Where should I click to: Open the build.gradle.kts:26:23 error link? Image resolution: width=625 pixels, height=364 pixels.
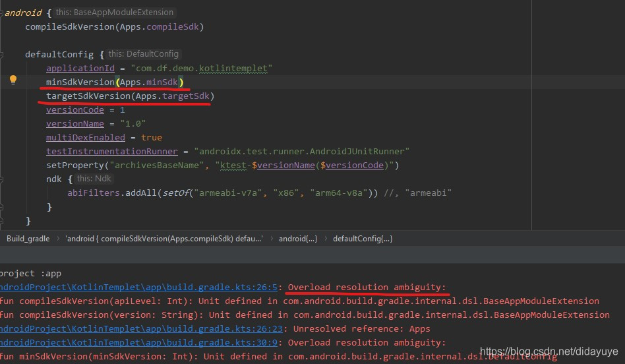pos(141,328)
